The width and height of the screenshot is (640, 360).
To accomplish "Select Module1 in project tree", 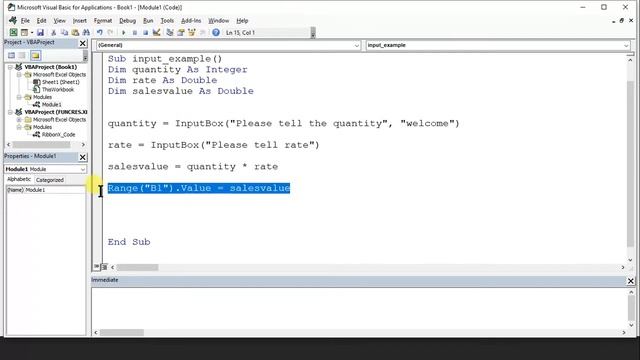I will [51, 104].
